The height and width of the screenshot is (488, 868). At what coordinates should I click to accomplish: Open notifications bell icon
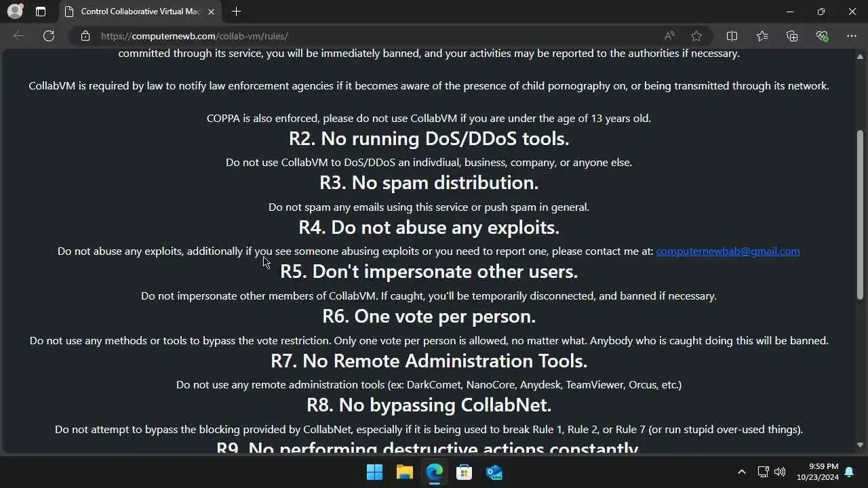(x=849, y=472)
